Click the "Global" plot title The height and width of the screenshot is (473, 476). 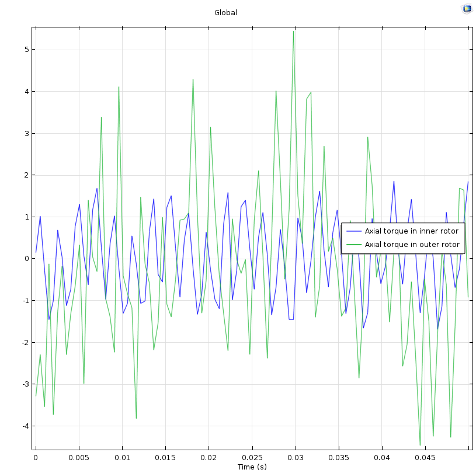coord(225,13)
